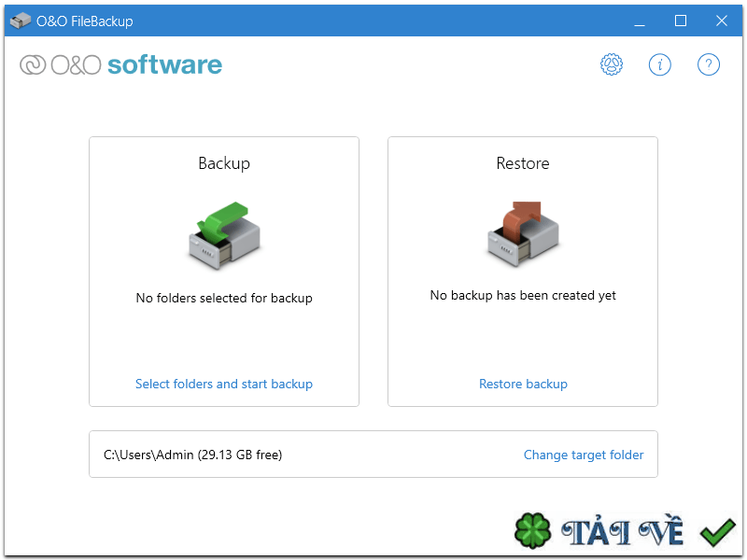Select folders and start backup
747x560 pixels.
pyautogui.click(x=224, y=384)
